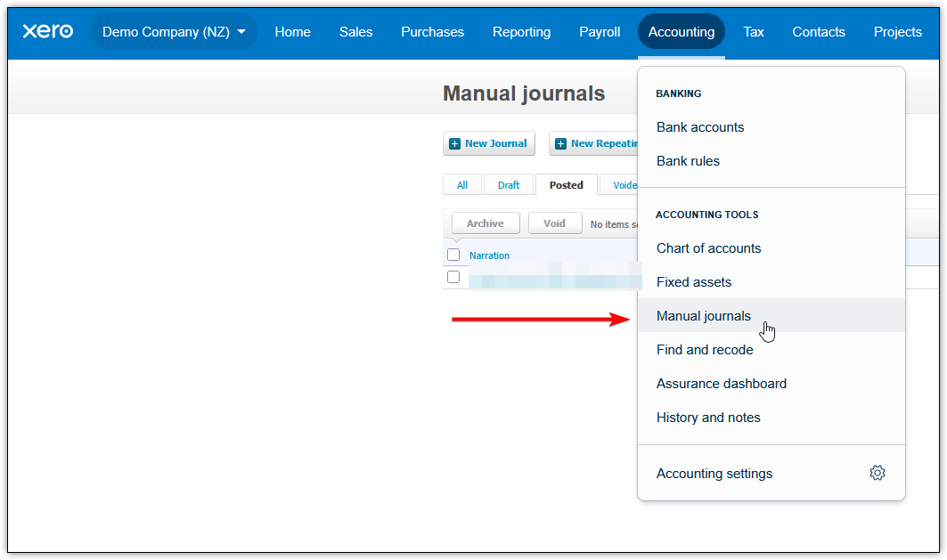Open Find and recode tool

(705, 350)
